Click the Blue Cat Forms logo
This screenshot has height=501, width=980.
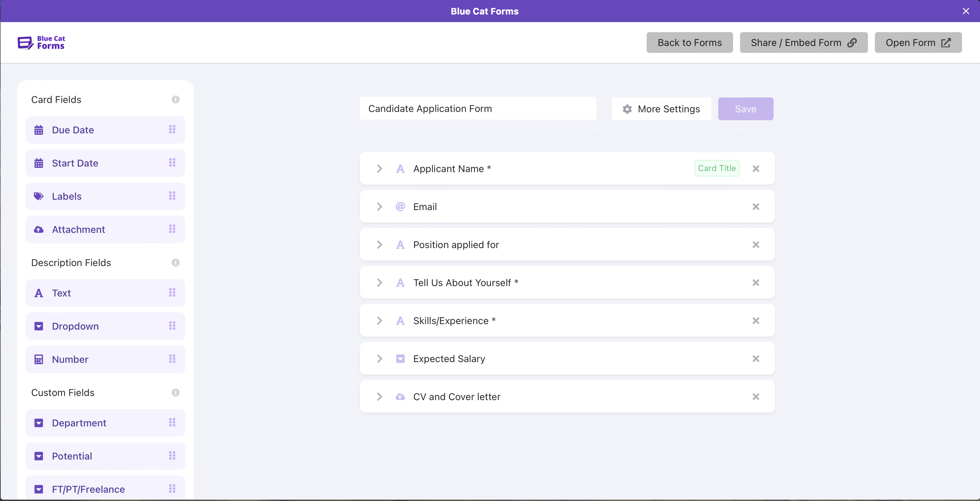pyautogui.click(x=41, y=42)
